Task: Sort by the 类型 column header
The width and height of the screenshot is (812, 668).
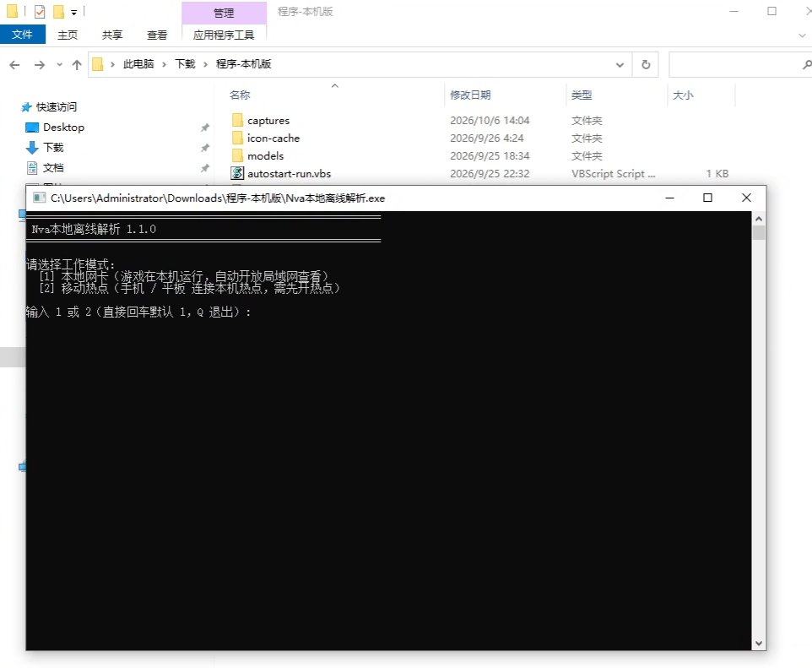Action: pos(582,95)
